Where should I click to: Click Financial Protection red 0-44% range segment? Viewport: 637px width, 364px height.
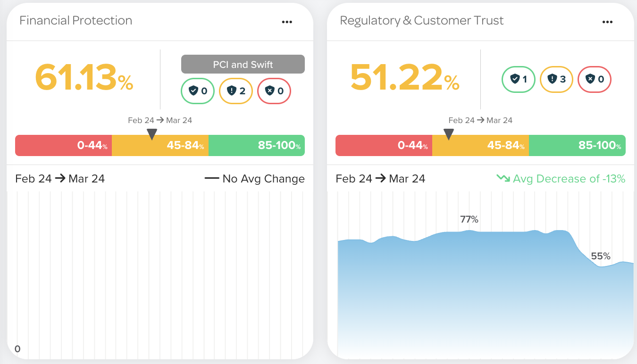click(63, 145)
